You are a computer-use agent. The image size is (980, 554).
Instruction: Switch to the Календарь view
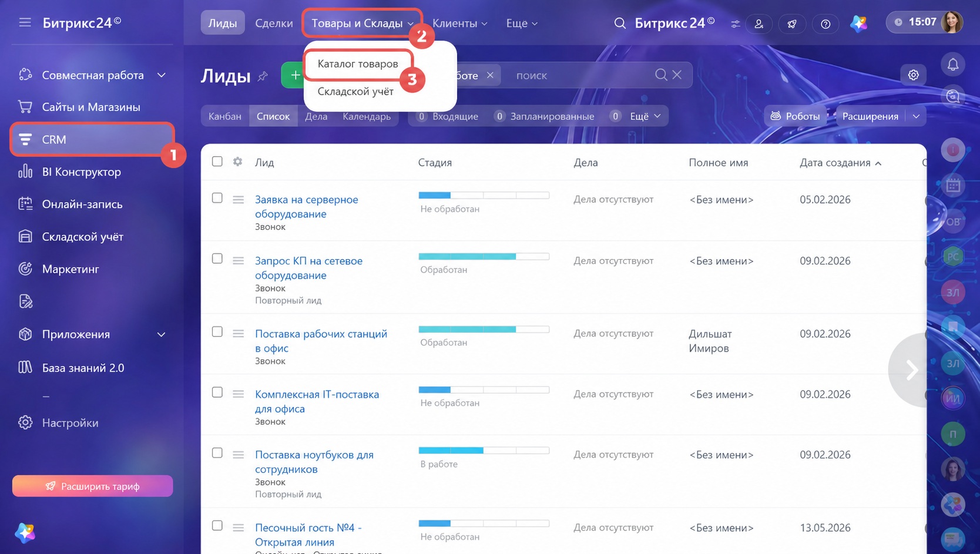367,116
